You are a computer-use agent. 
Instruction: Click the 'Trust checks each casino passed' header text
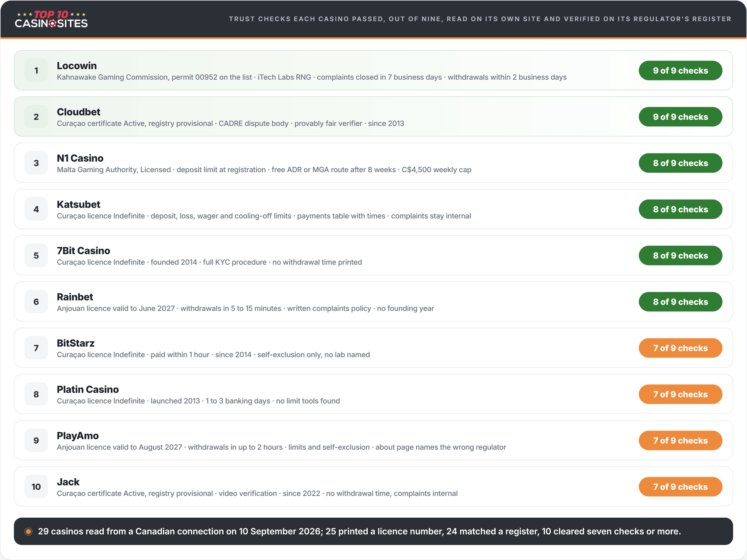[x=480, y=19]
